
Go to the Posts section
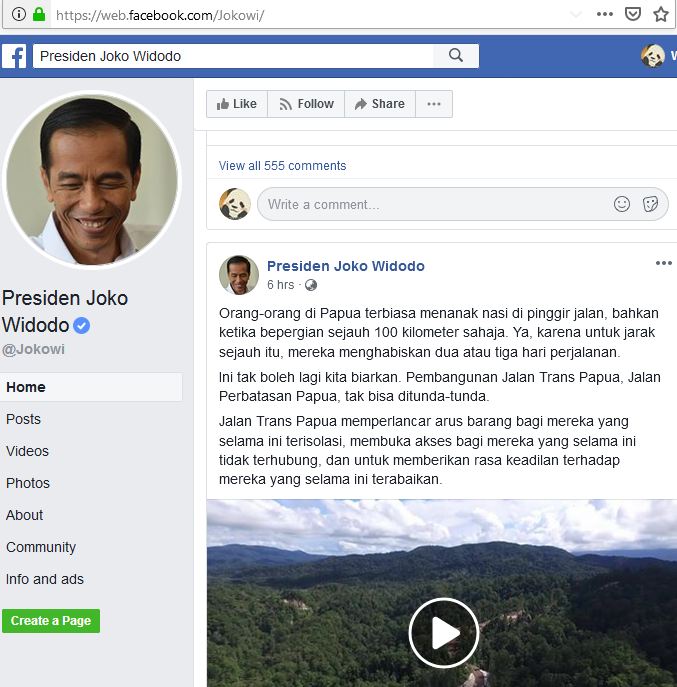click(23, 419)
